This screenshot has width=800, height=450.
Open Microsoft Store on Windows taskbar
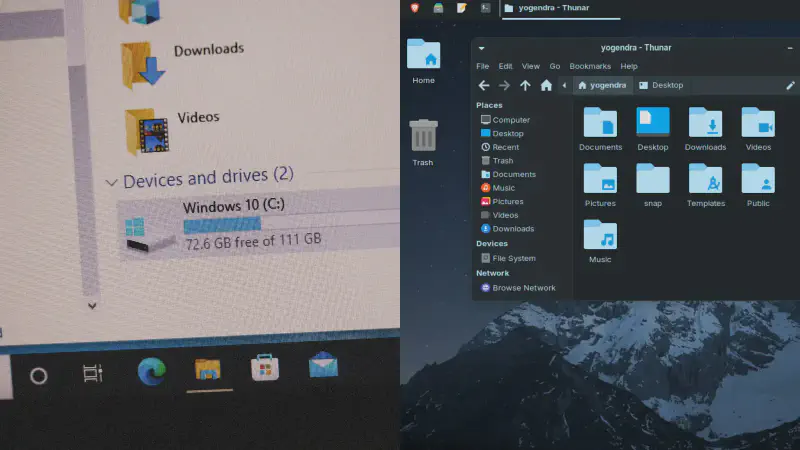point(265,367)
